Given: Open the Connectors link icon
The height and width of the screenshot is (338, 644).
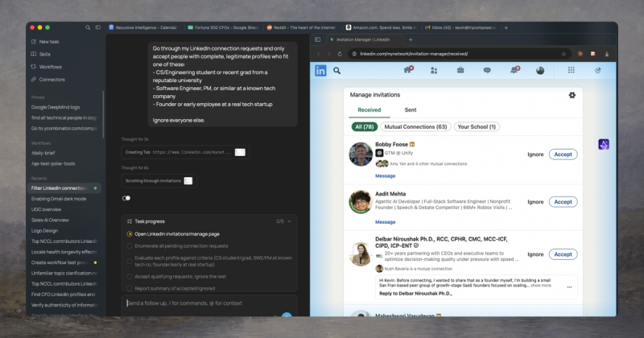Looking at the screenshot, I should [34, 79].
